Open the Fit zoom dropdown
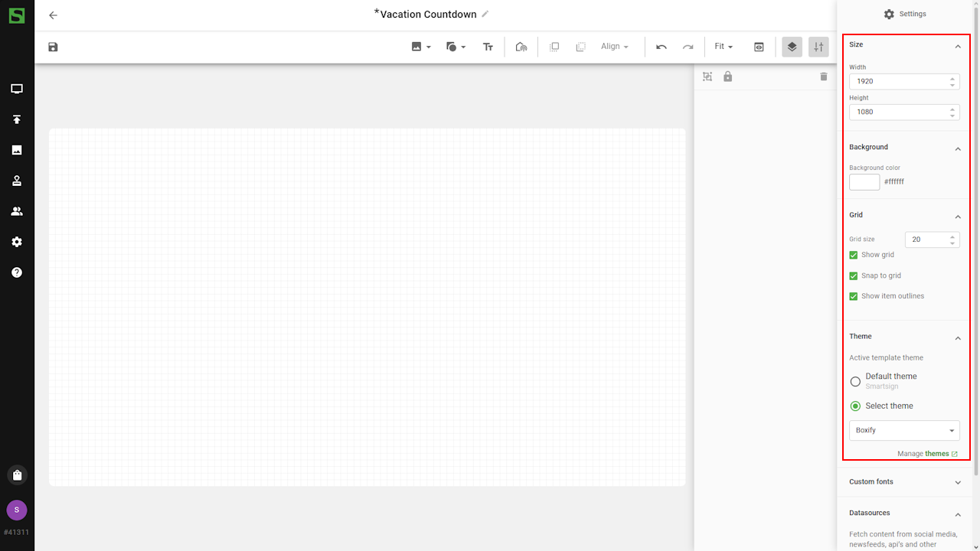This screenshot has height=551, width=980. (724, 47)
